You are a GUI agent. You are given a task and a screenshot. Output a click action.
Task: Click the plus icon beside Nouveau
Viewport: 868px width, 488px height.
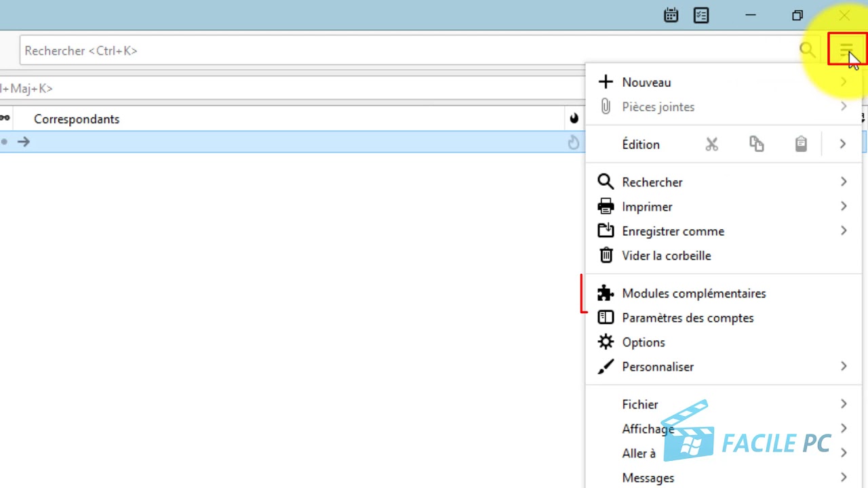coord(606,82)
